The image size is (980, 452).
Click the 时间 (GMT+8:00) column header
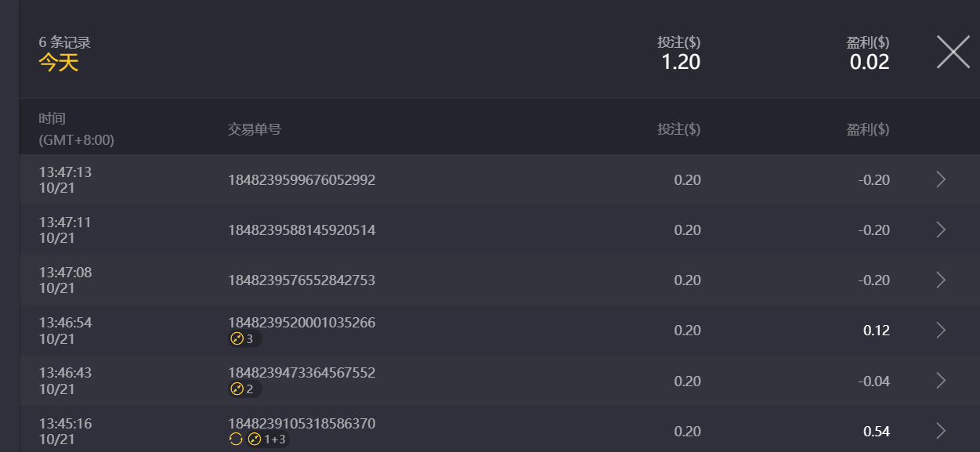pyautogui.click(x=76, y=129)
